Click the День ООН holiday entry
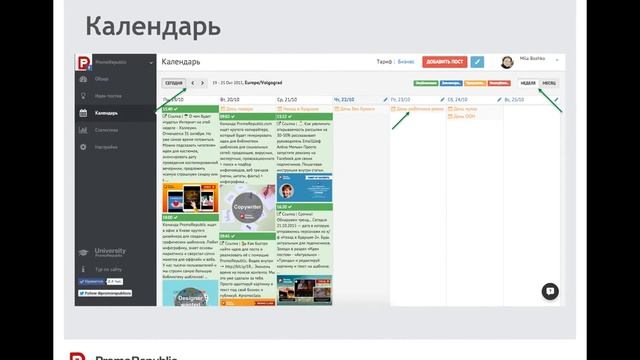This screenshot has width=640, height=360. (x=461, y=116)
